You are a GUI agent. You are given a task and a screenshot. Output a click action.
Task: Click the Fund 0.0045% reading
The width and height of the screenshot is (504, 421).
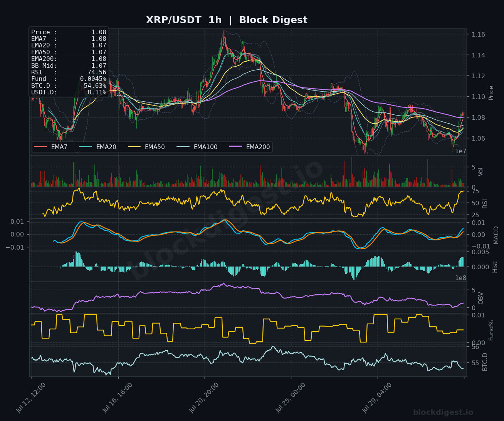point(69,79)
